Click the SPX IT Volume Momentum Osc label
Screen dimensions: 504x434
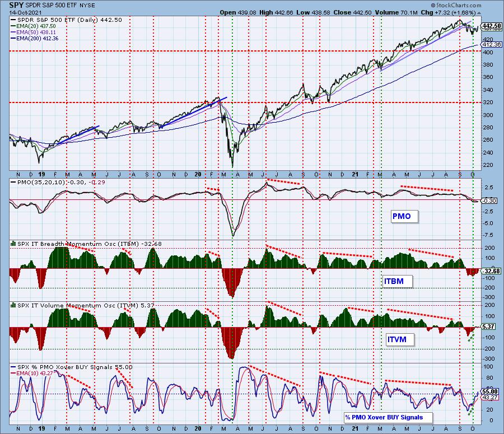tap(83, 305)
